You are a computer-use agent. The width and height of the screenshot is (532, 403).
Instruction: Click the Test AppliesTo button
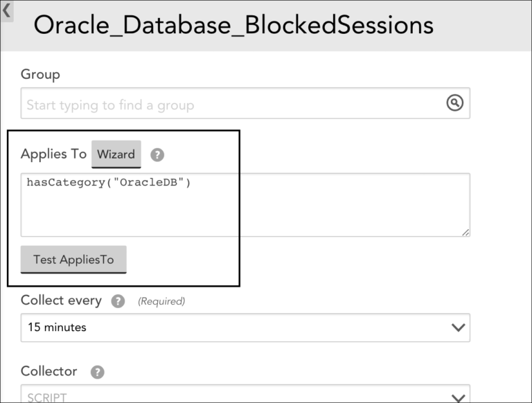[73, 260]
